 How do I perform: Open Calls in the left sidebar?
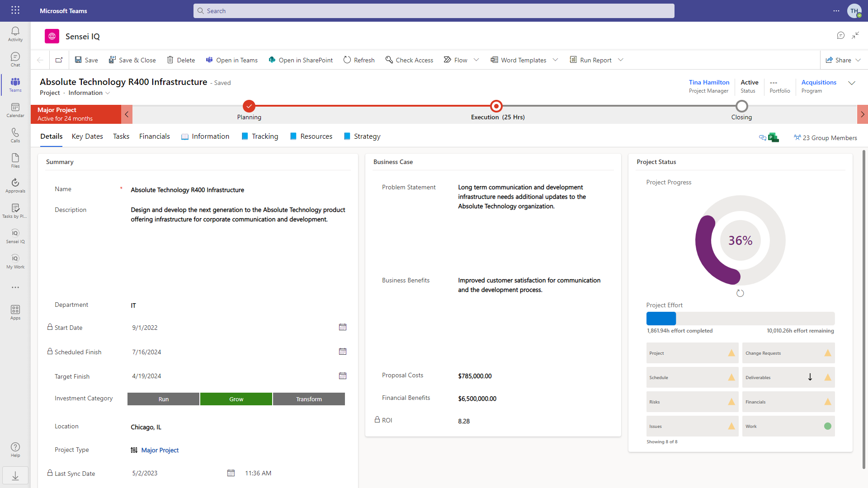pyautogui.click(x=15, y=135)
